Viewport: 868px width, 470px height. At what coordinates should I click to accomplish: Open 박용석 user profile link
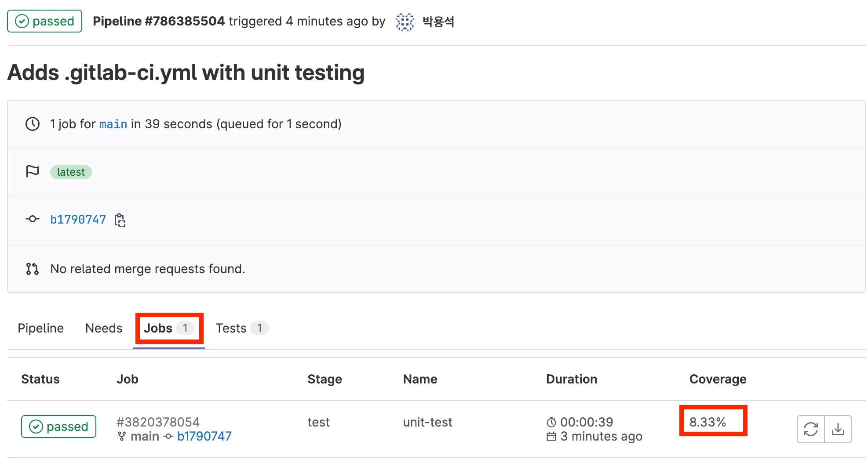438,22
